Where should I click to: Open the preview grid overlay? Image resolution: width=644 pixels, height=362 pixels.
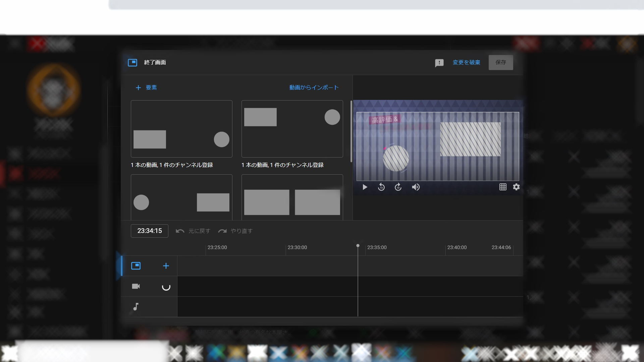[503, 187]
